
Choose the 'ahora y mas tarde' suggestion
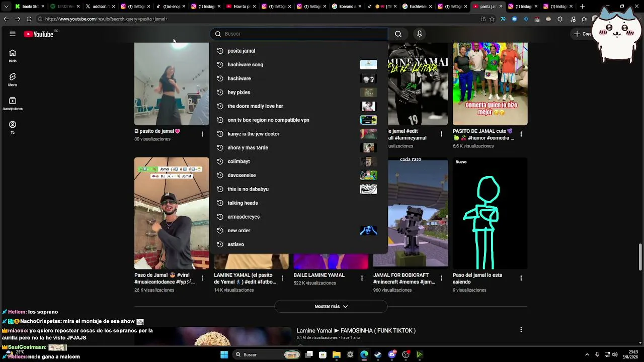[299, 147]
